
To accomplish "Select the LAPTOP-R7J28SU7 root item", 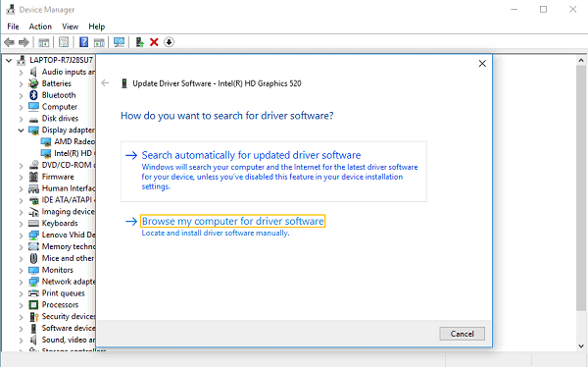I will coord(61,60).
